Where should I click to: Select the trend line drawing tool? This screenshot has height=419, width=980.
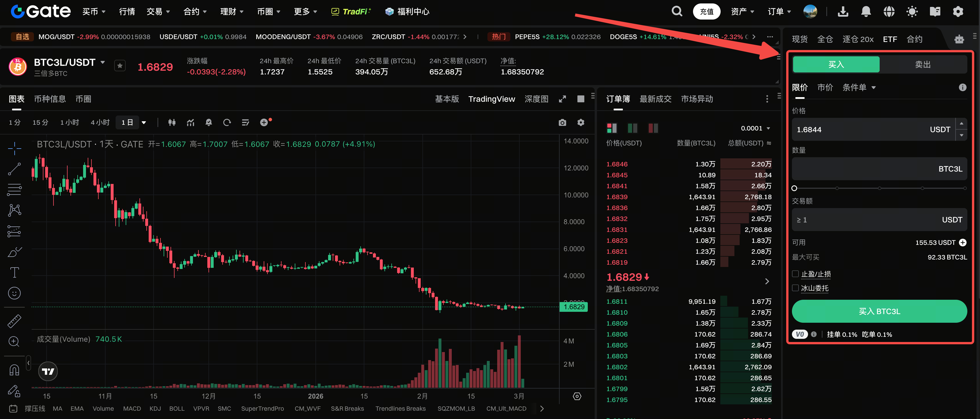click(14, 169)
